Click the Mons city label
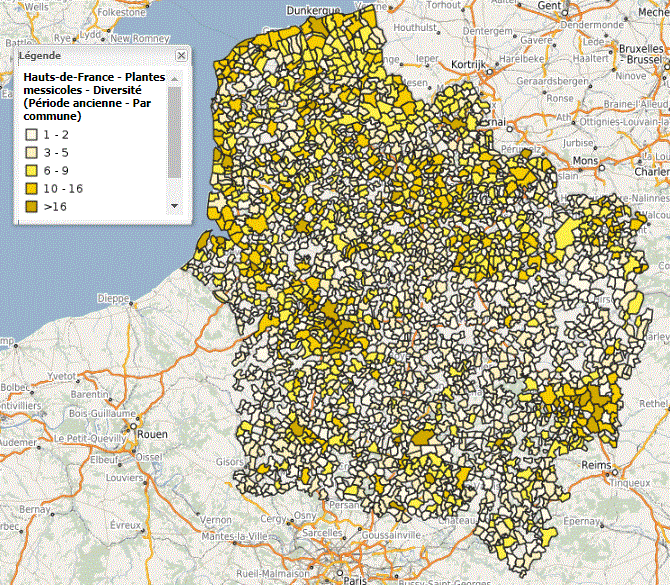Image resolution: width=670 pixels, height=585 pixels. (x=584, y=161)
